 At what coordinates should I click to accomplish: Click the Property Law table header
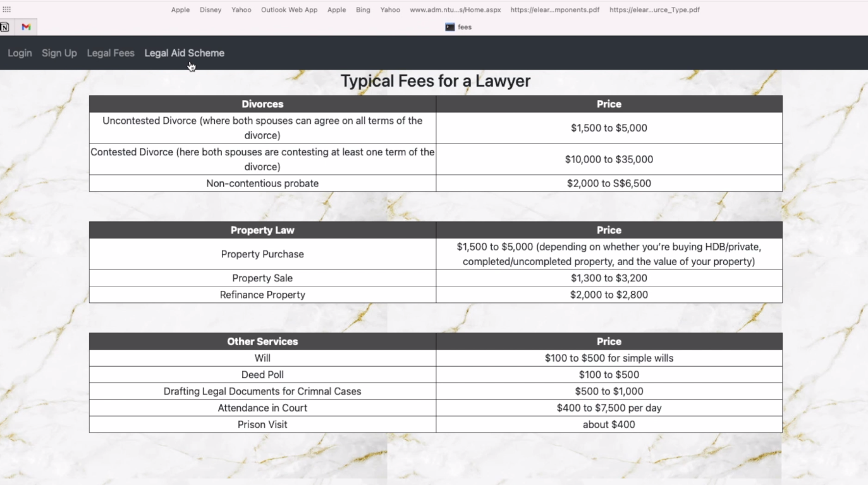(262, 230)
